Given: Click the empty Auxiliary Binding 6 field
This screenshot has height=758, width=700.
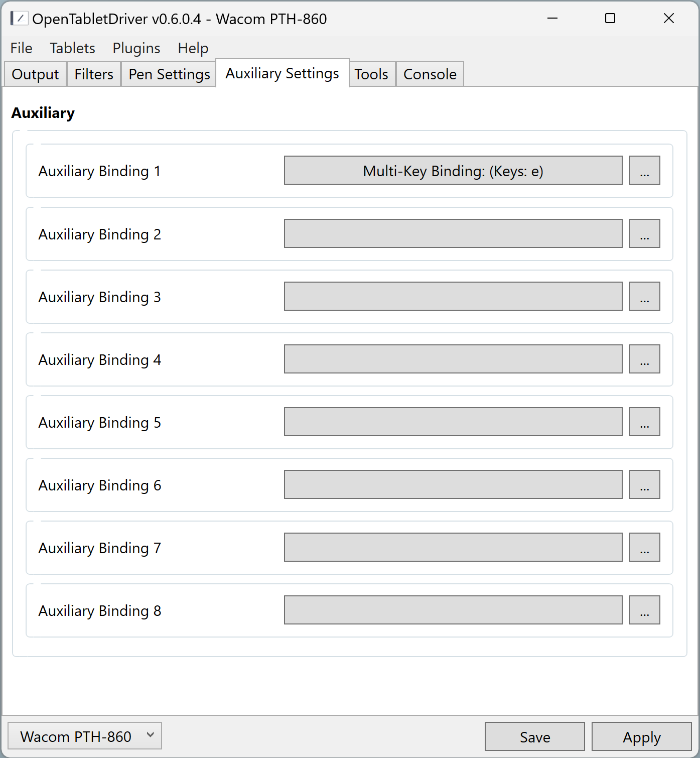Looking at the screenshot, I should tap(453, 484).
